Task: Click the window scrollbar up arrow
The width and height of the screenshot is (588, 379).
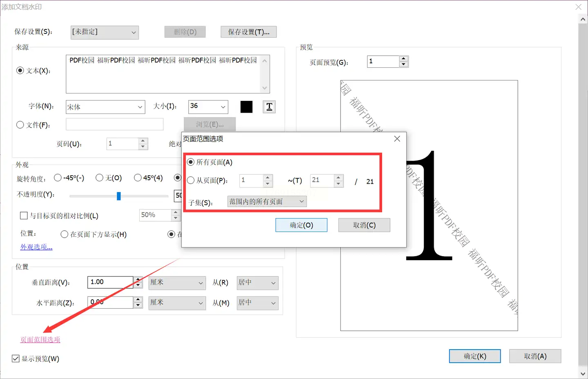Action: click(x=583, y=19)
